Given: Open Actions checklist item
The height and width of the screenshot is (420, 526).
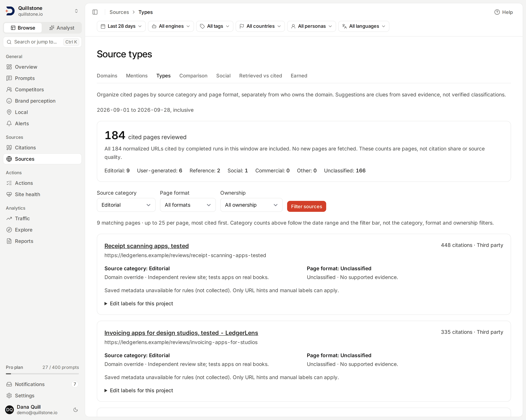Looking at the screenshot, I should coord(42,183).
